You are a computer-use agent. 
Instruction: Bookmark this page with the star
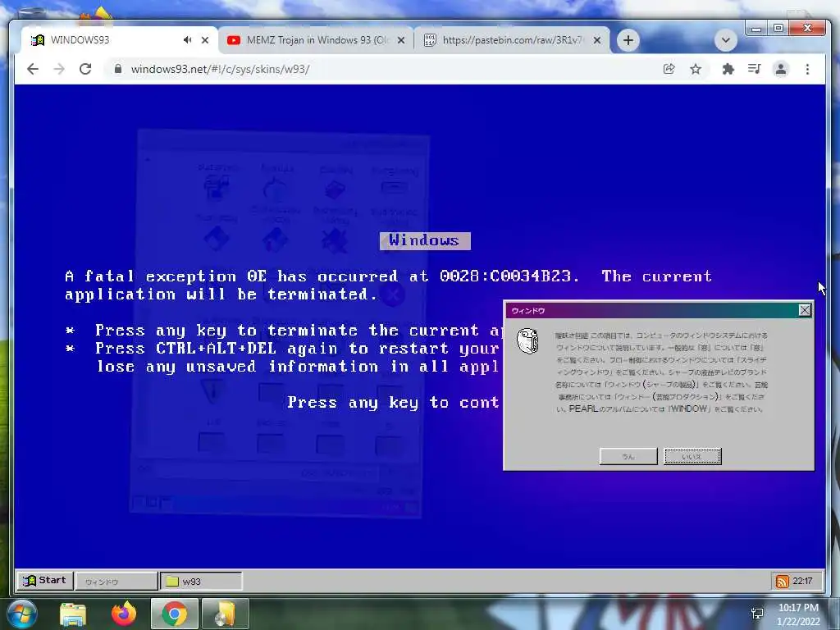point(696,69)
